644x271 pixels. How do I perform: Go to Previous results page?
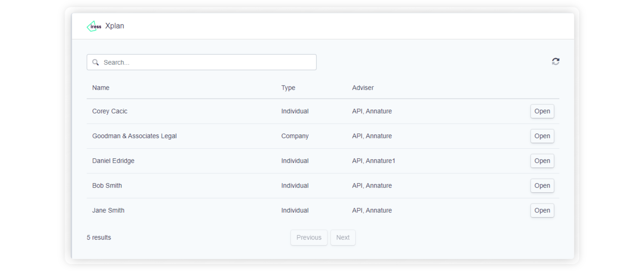pyautogui.click(x=309, y=237)
